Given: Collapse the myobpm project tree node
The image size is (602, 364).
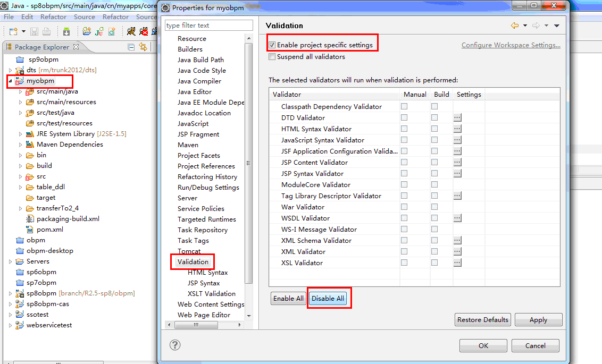Looking at the screenshot, I should [x=10, y=81].
